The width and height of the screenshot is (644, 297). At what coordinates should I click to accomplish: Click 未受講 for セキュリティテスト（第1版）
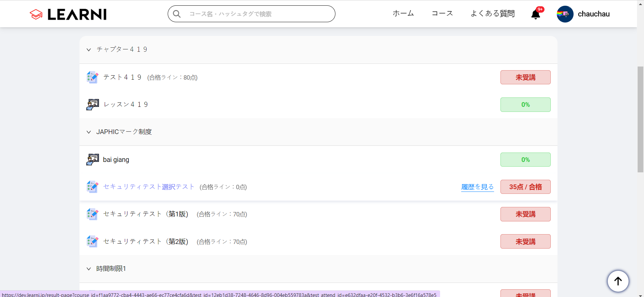526,214
